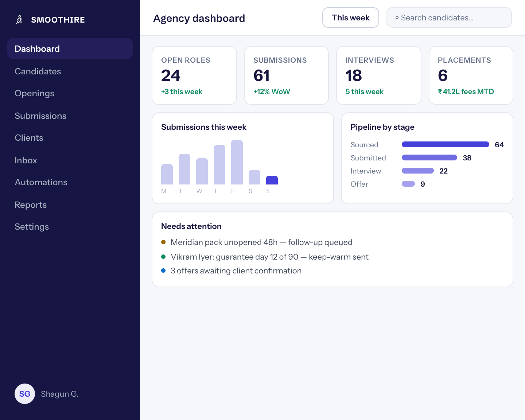Click the Sourced count 64
525x420 pixels.
click(x=499, y=145)
